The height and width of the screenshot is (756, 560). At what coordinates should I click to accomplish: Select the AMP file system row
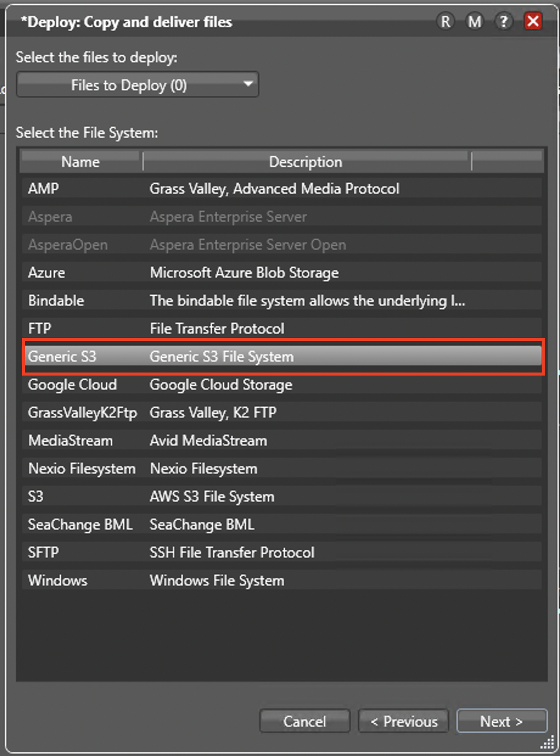[282, 189]
